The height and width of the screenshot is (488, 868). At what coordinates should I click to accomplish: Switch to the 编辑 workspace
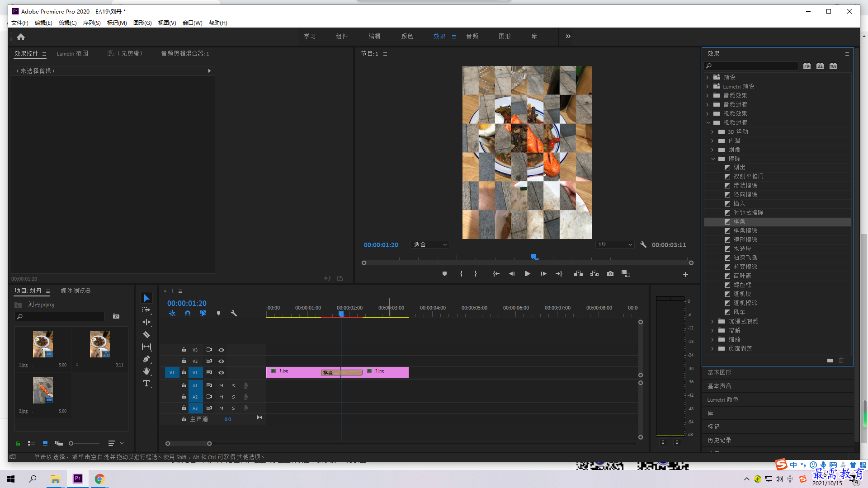[374, 36]
